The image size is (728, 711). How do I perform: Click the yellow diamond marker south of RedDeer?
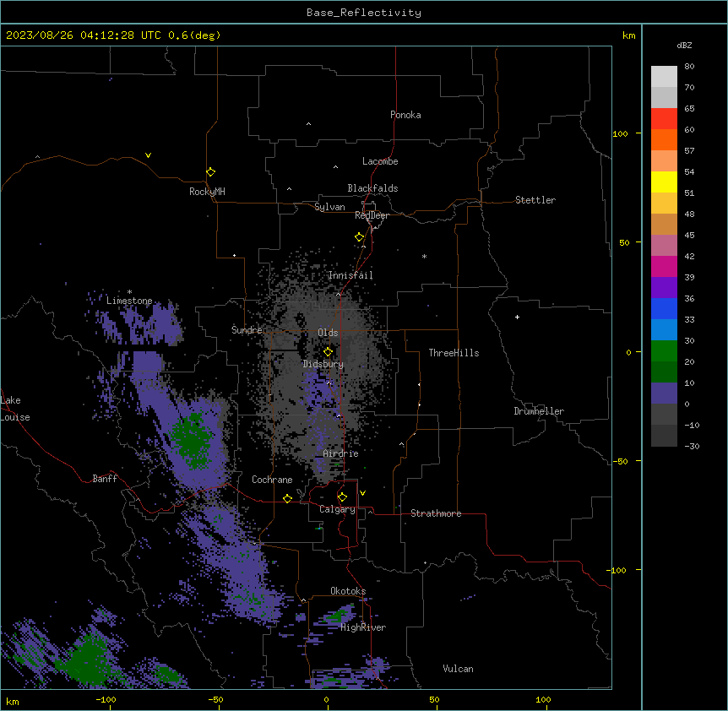[359, 237]
